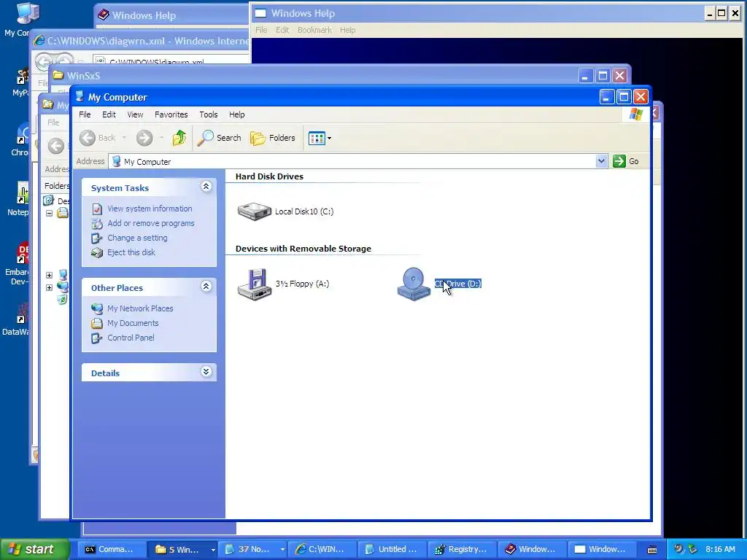Viewport: 747px width, 560px height.
Task: Open Forward history dropdown arrow
Action: click(x=161, y=138)
